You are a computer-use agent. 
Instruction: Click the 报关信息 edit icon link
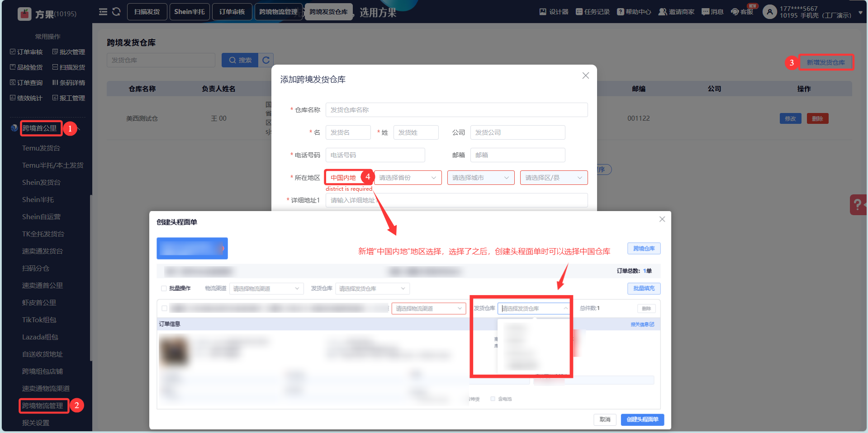[642, 325]
